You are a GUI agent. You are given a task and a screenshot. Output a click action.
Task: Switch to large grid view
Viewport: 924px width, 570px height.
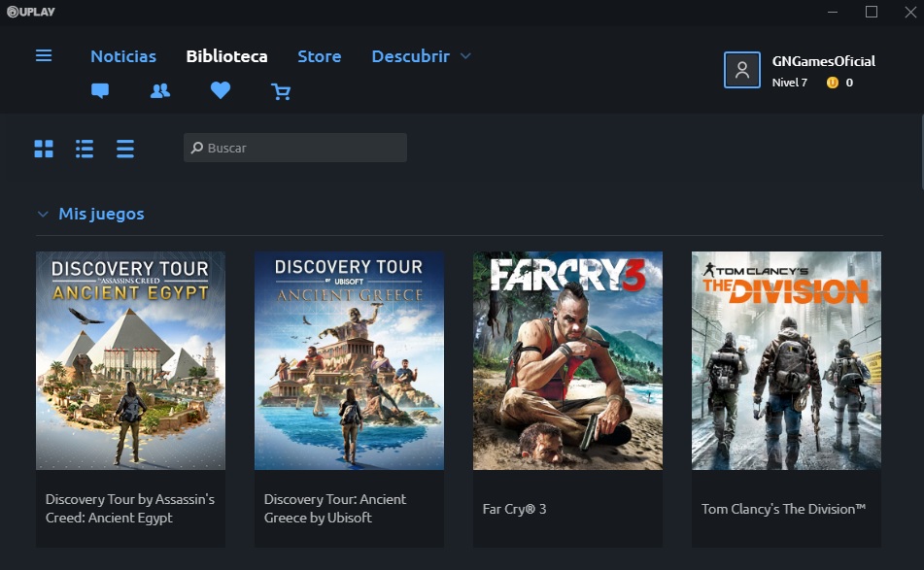click(x=44, y=149)
